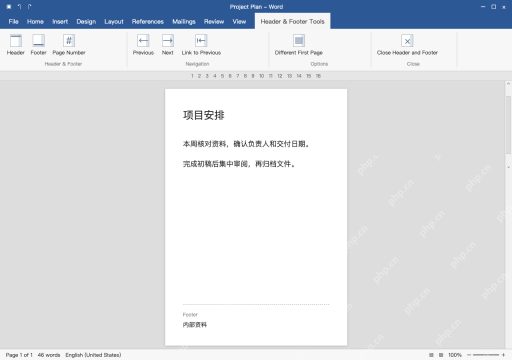
Task: Switch to the Layout tab
Action: 114,21
